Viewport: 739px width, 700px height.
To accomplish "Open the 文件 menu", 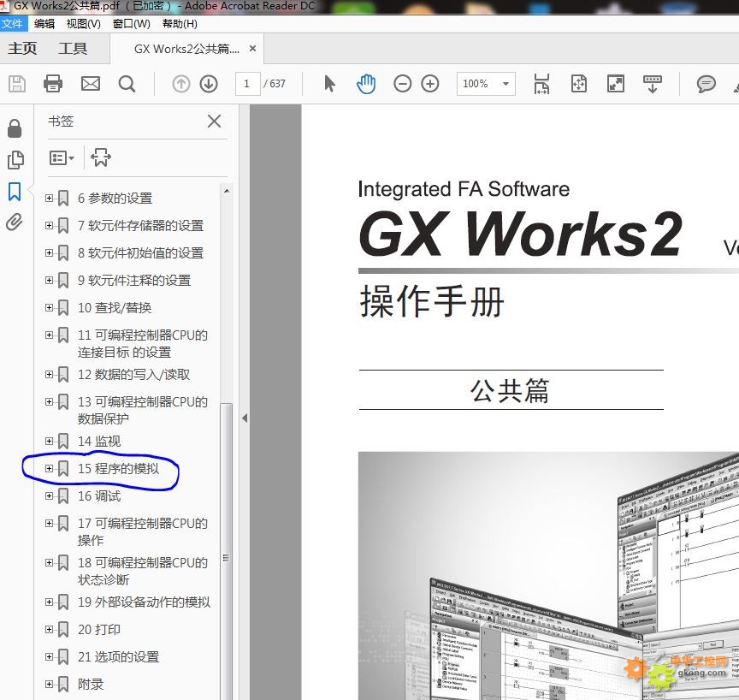I will [12, 24].
